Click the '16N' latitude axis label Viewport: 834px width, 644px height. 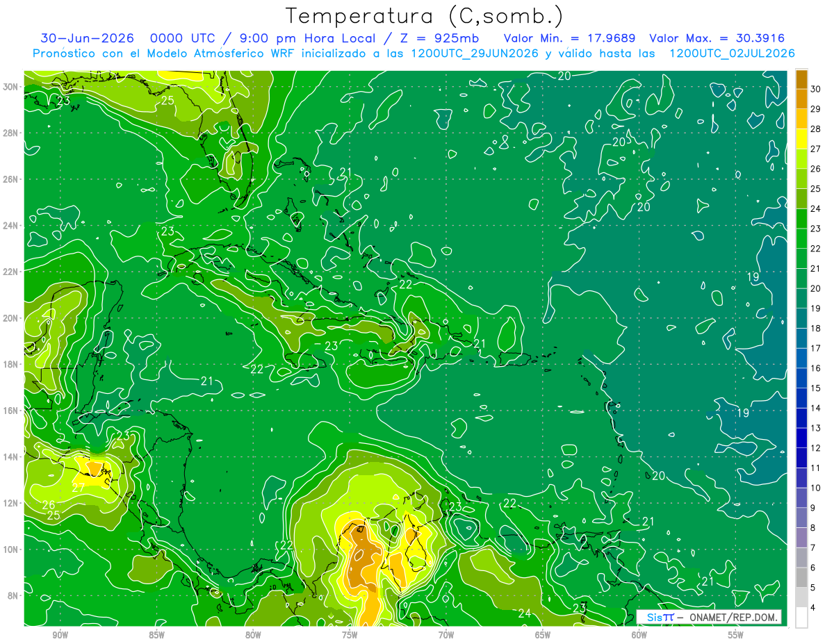point(11,411)
